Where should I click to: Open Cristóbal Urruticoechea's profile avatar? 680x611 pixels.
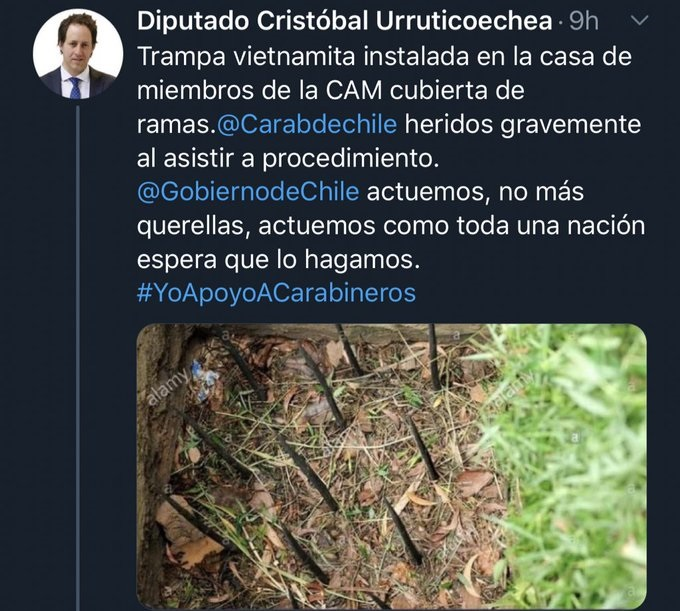click(x=78, y=54)
